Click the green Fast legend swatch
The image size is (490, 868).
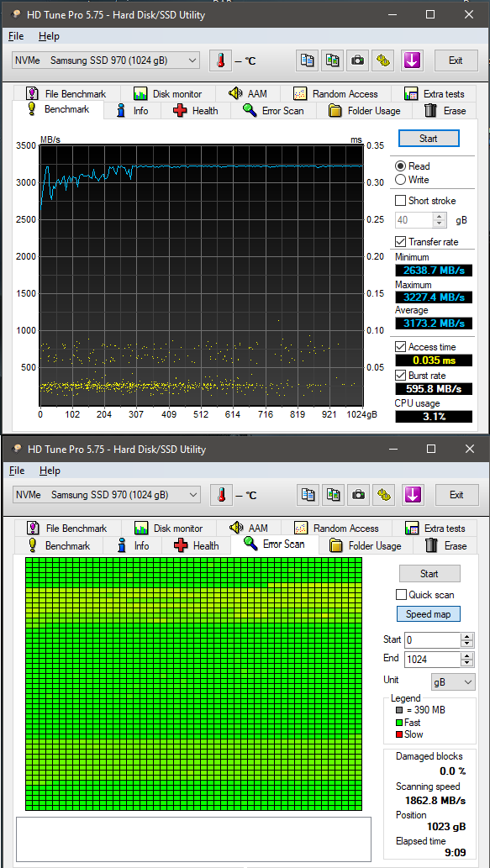[398, 723]
